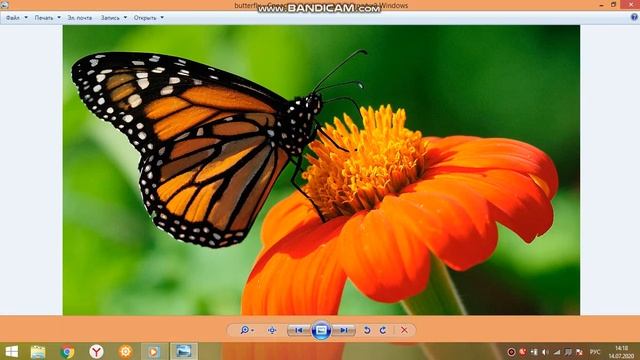Image resolution: width=640 pixels, height=360 pixels.
Task: Go to the previous image
Action: [x=299, y=330]
